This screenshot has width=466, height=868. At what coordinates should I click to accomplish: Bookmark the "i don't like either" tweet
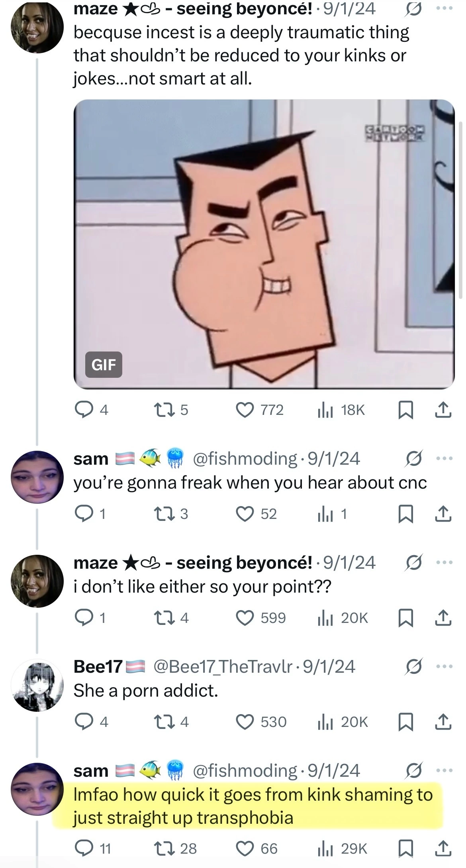click(405, 618)
